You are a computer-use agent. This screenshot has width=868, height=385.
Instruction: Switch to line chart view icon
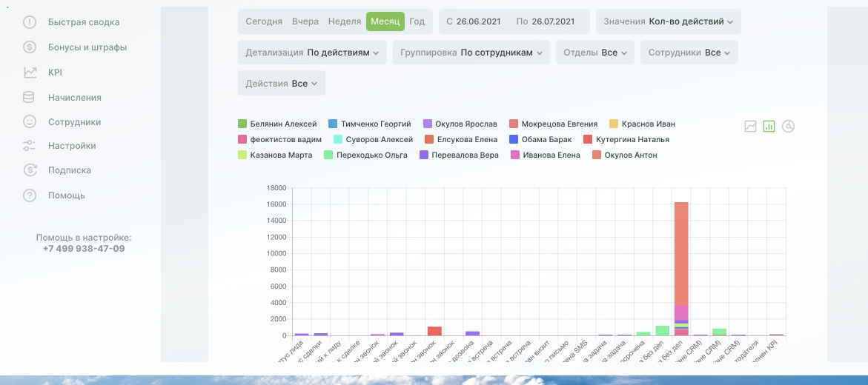click(750, 127)
